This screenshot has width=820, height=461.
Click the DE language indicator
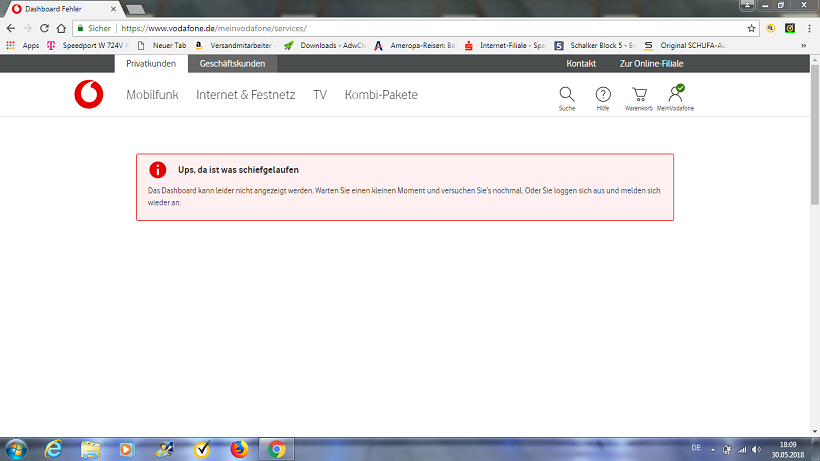click(x=696, y=448)
